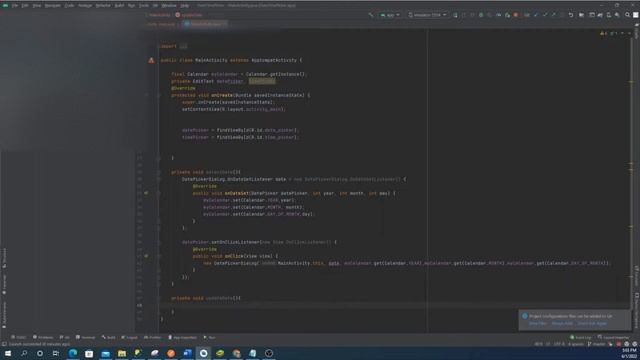This screenshot has height=360, width=640.
Task: Click the Undo arrow icon in toolbar
Action: coord(571,15)
